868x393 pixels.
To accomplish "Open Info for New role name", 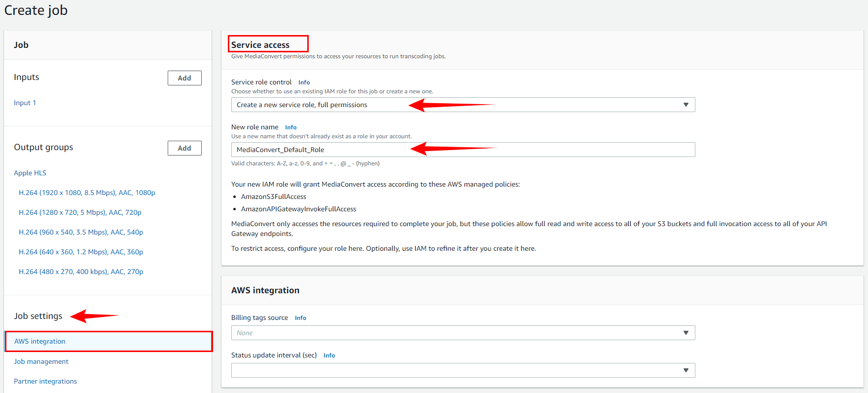I will point(290,127).
